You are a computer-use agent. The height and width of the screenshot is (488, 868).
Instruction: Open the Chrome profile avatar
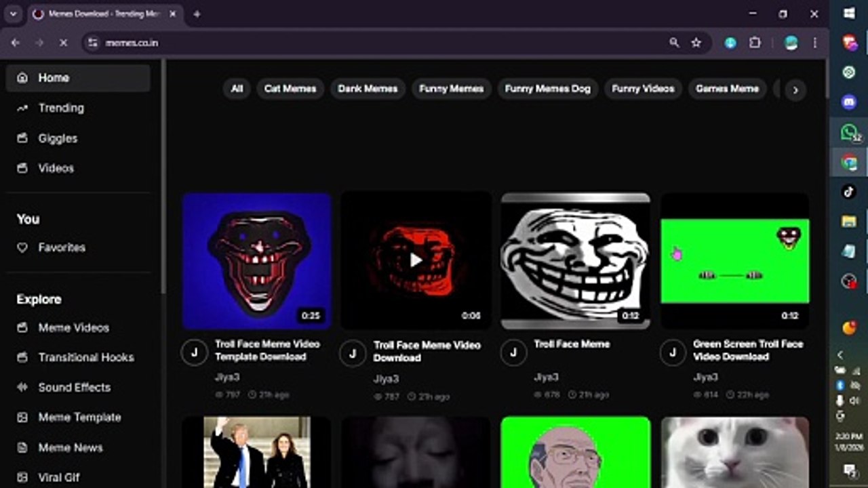tap(791, 43)
